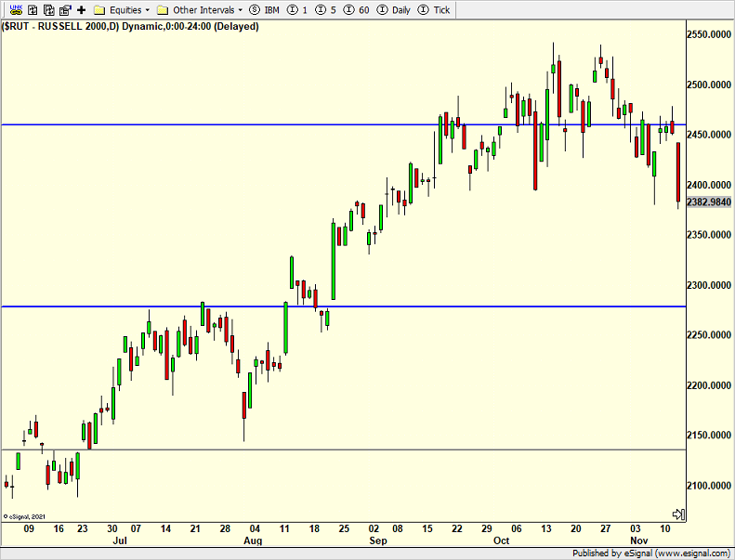
Task: Open the chart properties icon
Action: [64, 9]
